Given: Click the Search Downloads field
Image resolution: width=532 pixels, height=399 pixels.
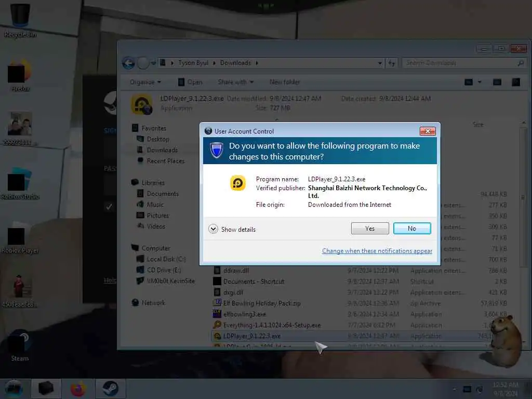Looking at the screenshot, I should [x=463, y=63].
